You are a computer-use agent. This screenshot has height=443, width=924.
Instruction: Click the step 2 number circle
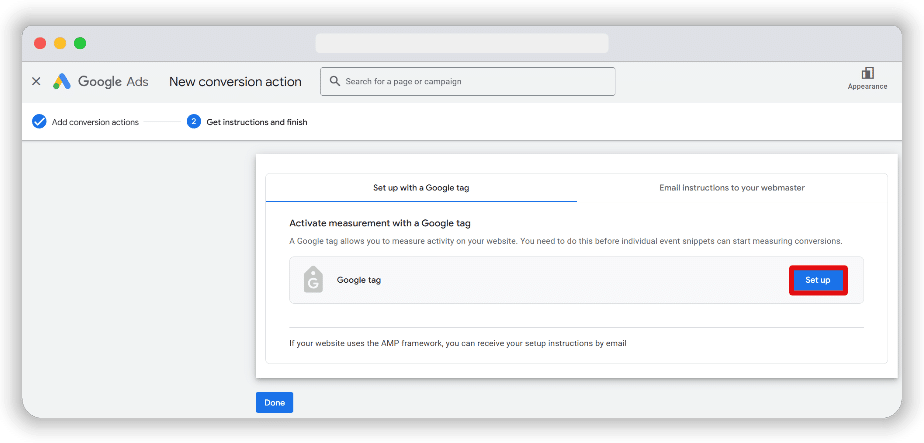tap(194, 122)
